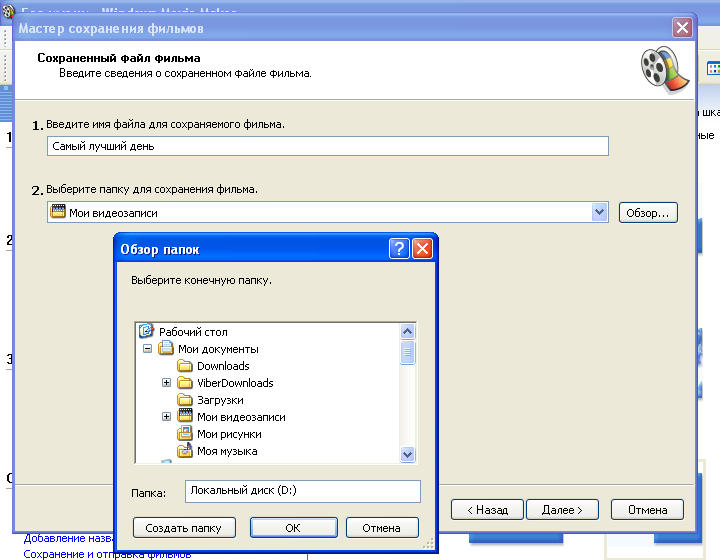Image resolution: width=720 pixels, height=560 pixels.
Task: Select Рабочий стол in folder tree
Action: click(193, 331)
